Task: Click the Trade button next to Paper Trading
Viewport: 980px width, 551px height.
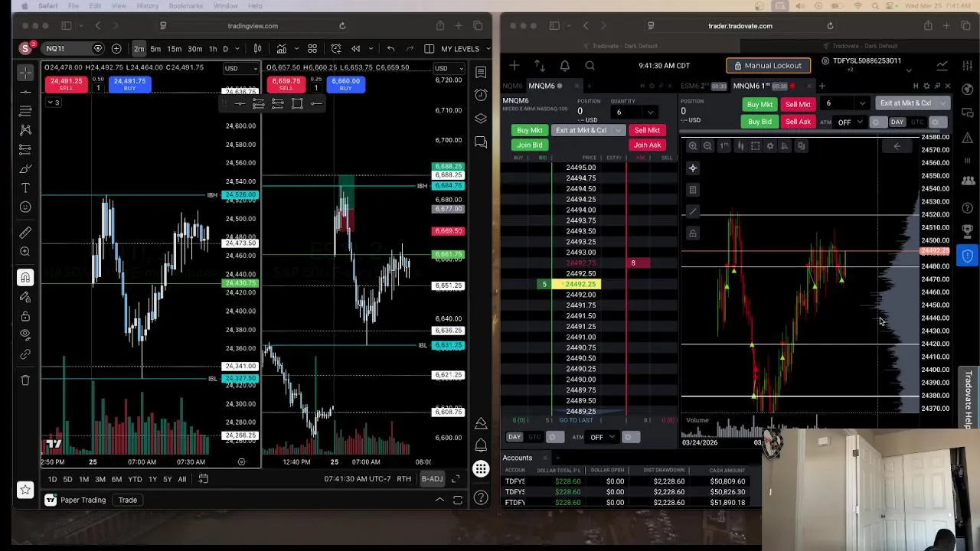Action: pos(128,500)
